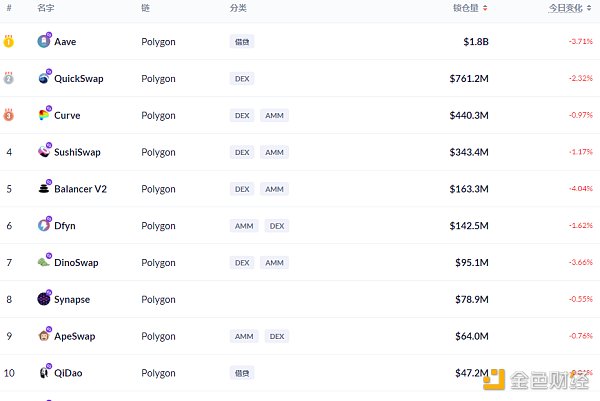600x401 pixels.
Task: Click the Dfyn logo icon
Action: [x=44, y=226]
